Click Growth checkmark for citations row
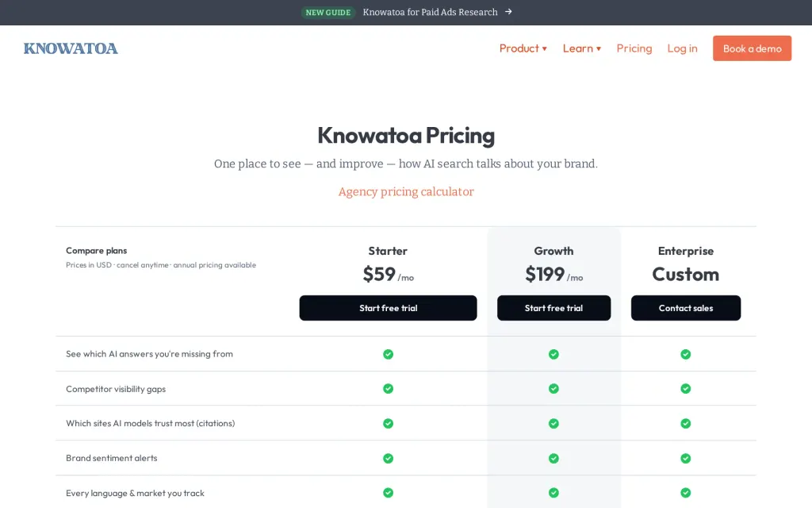812x508 pixels. pos(553,424)
